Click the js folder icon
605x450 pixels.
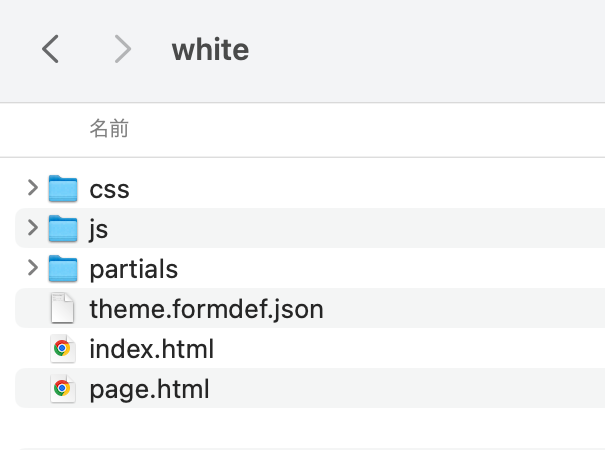pos(63,228)
